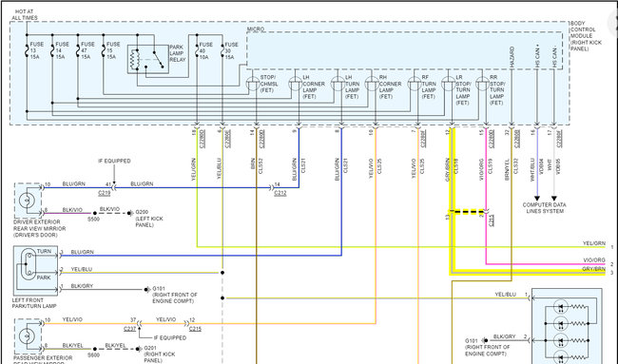
Task: Select the Fuse 30 15A symbol
Action: pos(222,50)
